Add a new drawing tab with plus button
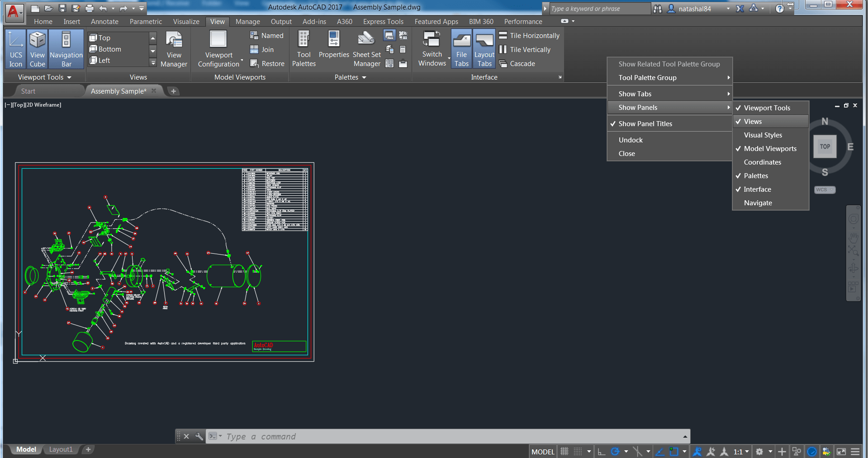 coord(173,91)
